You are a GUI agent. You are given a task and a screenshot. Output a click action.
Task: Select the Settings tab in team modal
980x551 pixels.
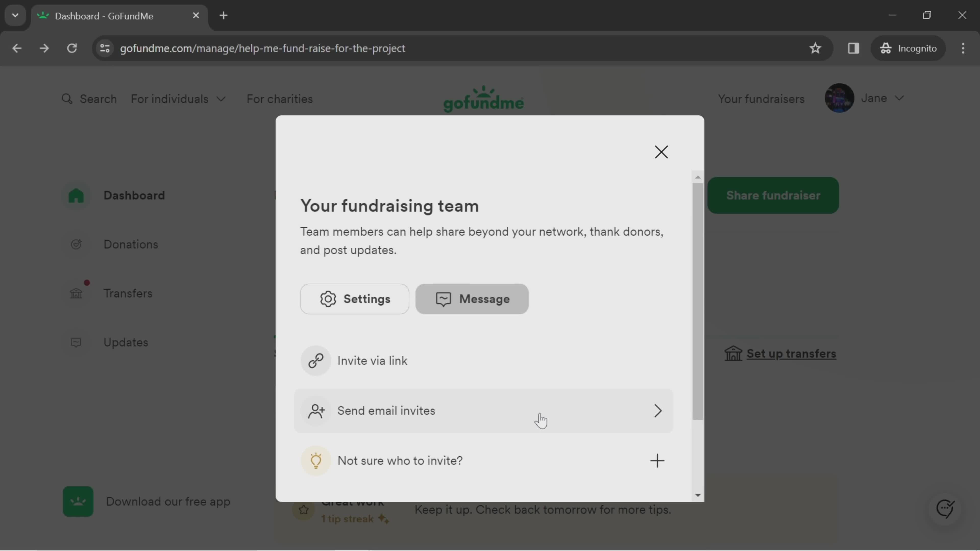coord(355,299)
